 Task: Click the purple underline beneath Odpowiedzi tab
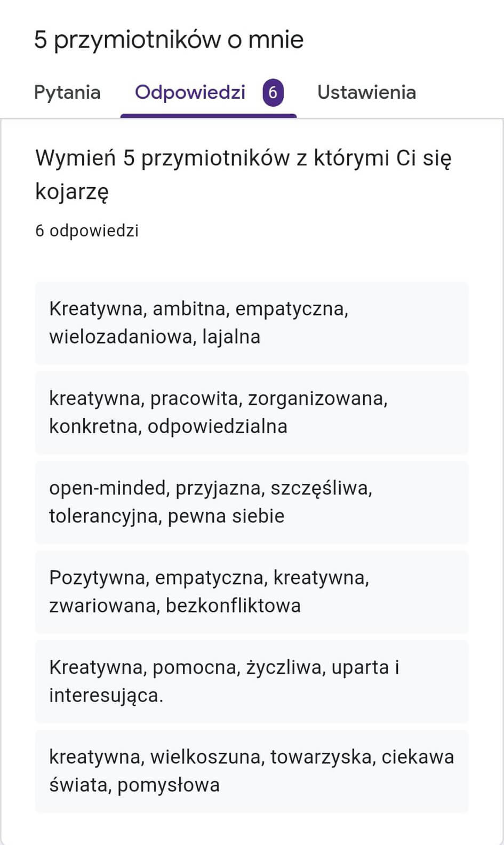pos(209,116)
